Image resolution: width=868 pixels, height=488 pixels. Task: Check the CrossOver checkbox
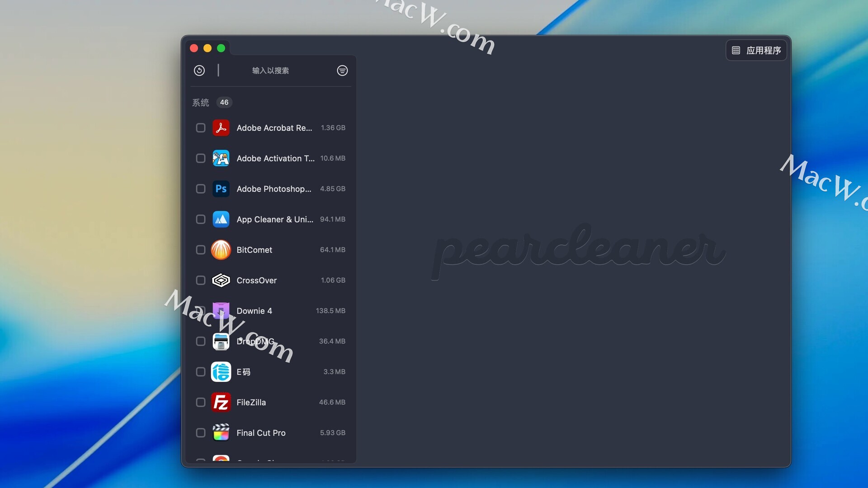coord(201,280)
